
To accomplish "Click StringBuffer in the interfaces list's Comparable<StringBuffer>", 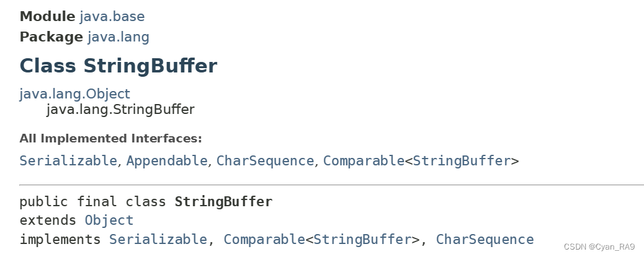I will [462, 160].
